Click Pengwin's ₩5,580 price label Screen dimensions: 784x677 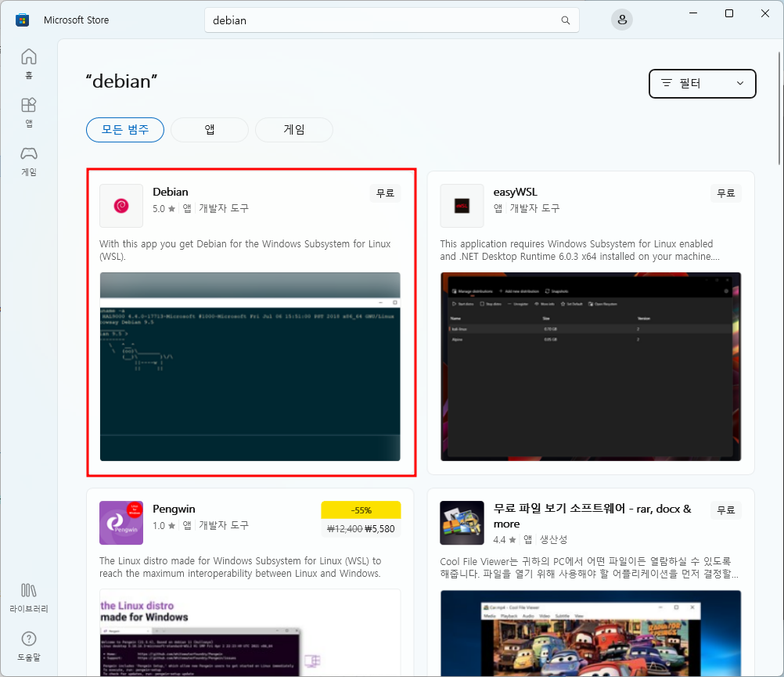pyautogui.click(x=379, y=528)
